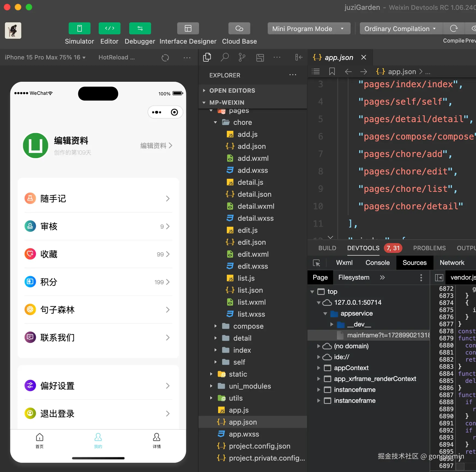Screen dimensions: 476x472
Task: Open the Console devtools tab
Action: (378, 263)
